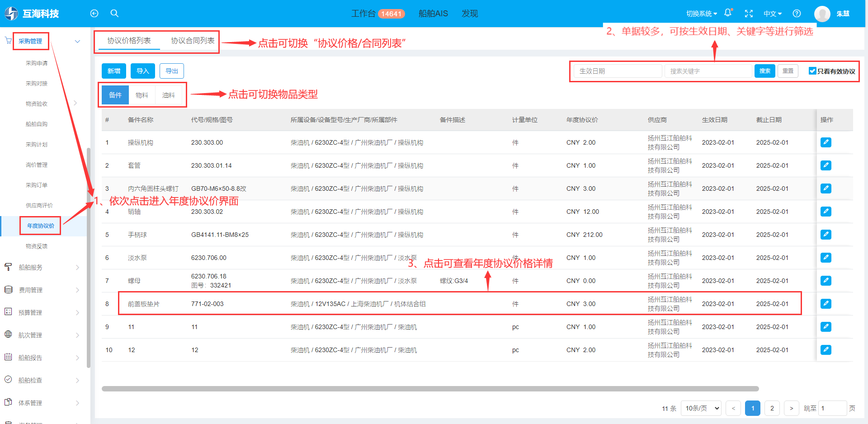The width and height of the screenshot is (868, 424).
Task: Expand the 航次管理 menu arrow
Action: coord(77,335)
